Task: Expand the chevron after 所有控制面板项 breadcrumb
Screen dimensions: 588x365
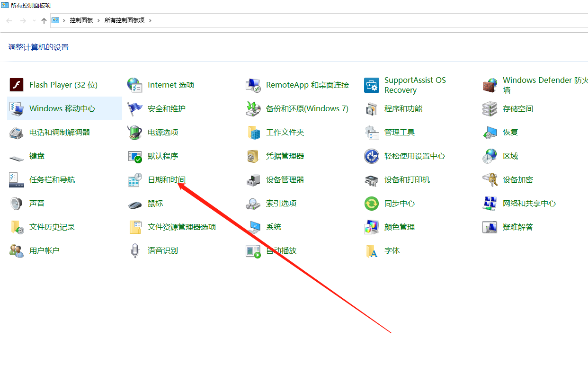Action: click(x=150, y=20)
